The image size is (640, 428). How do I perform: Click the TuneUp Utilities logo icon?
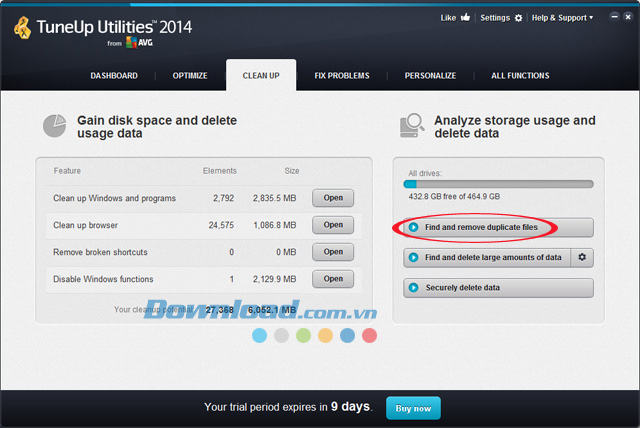[21, 30]
